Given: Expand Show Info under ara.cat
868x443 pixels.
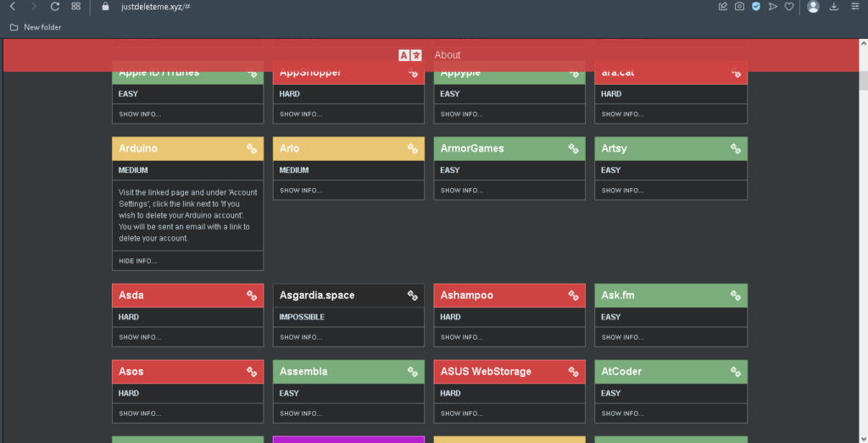Looking at the screenshot, I should pos(623,114).
